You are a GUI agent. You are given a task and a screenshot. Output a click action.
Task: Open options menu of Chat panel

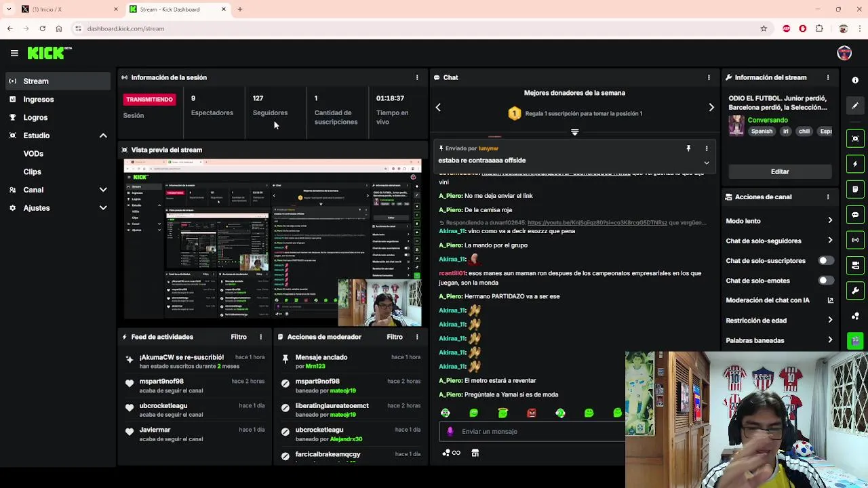pos(709,77)
